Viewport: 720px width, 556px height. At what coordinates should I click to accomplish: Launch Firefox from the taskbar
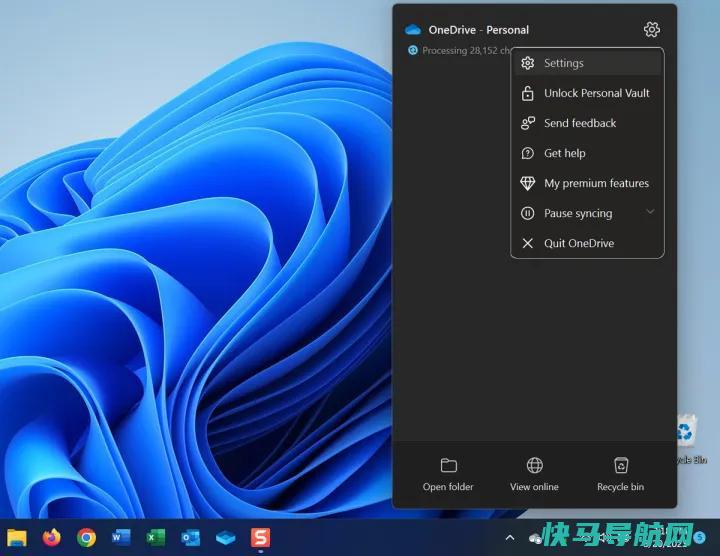pos(51,538)
